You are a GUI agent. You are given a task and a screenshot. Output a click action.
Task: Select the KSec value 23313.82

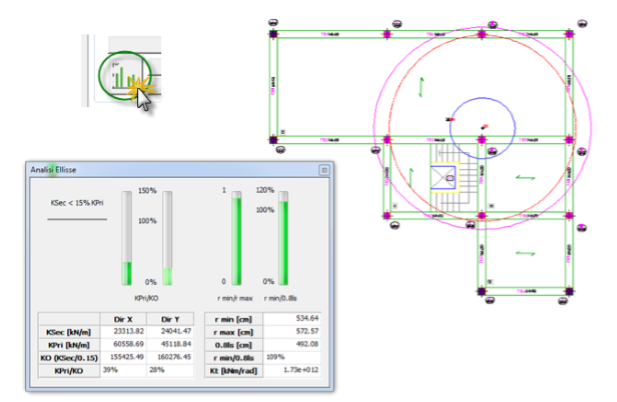pos(129,331)
